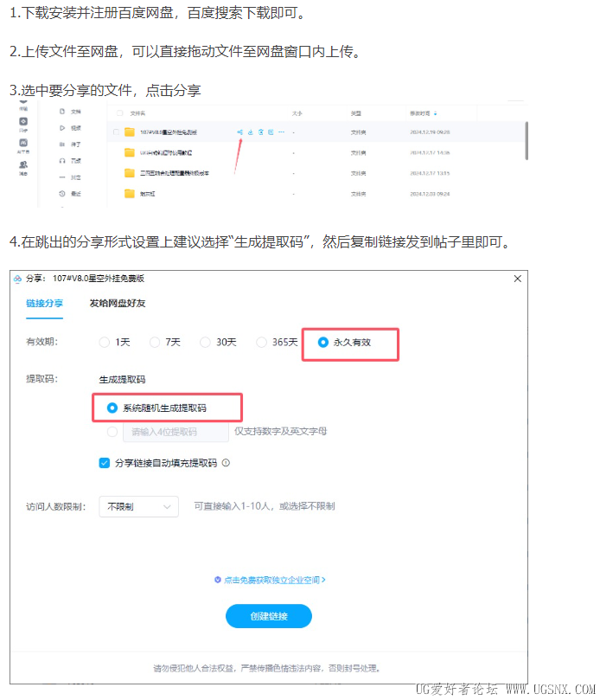Click the 修改时间 column header
Screen dimensions: 600x700
tap(420, 113)
